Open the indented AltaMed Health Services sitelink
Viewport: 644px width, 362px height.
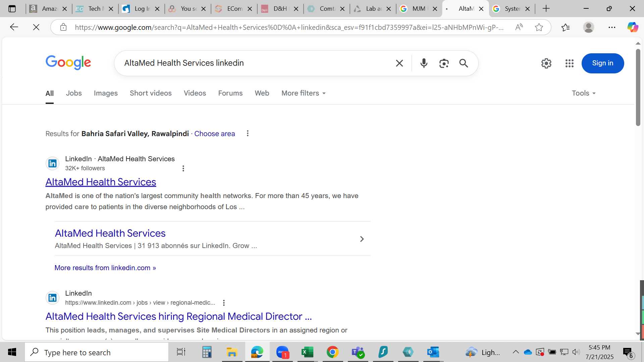coord(110,233)
